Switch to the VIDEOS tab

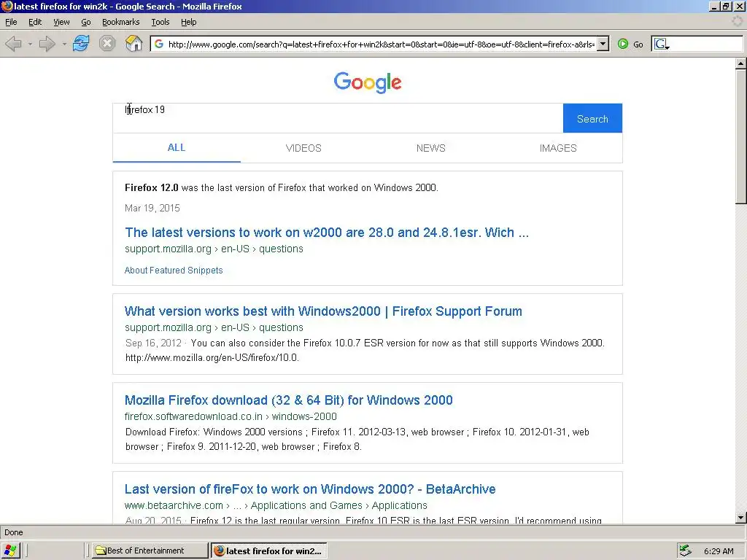point(303,148)
